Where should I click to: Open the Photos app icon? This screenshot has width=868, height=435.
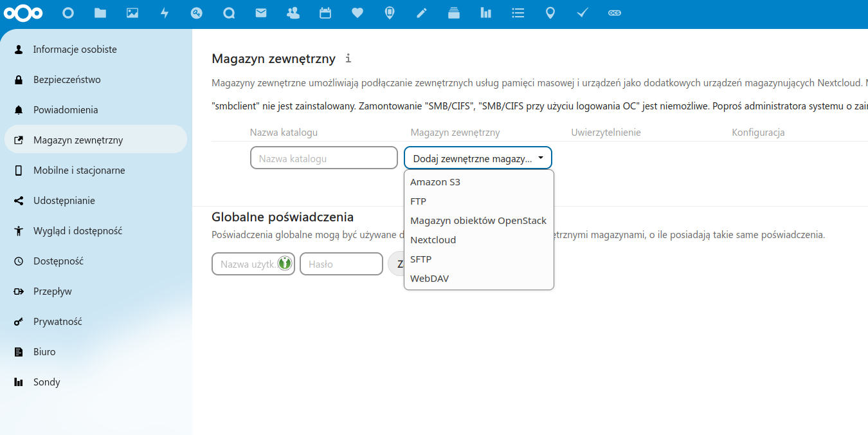(x=132, y=13)
